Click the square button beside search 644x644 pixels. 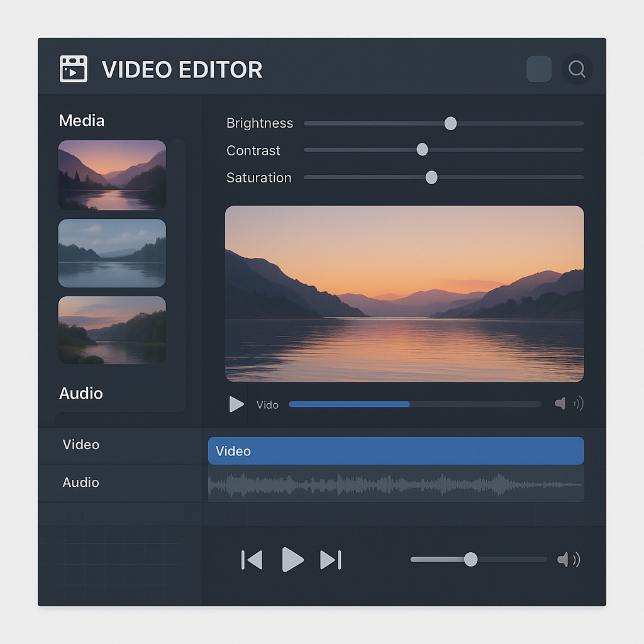[x=539, y=69]
